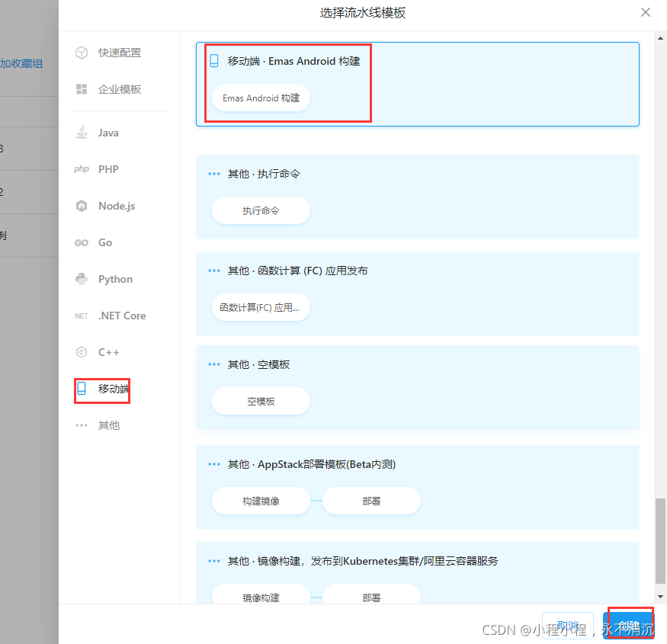The height and width of the screenshot is (644, 667).
Task: Open the 快速配置 category
Action: click(x=120, y=53)
